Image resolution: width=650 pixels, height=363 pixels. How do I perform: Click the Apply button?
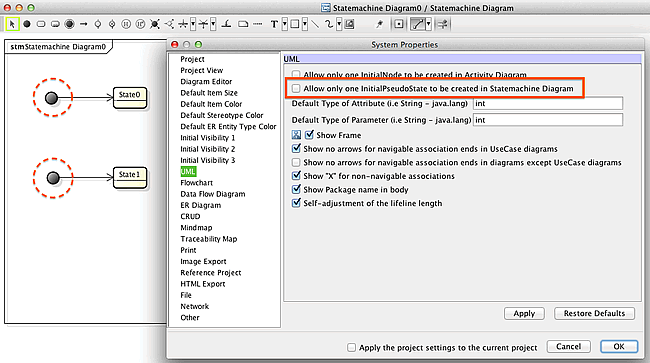pos(524,313)
